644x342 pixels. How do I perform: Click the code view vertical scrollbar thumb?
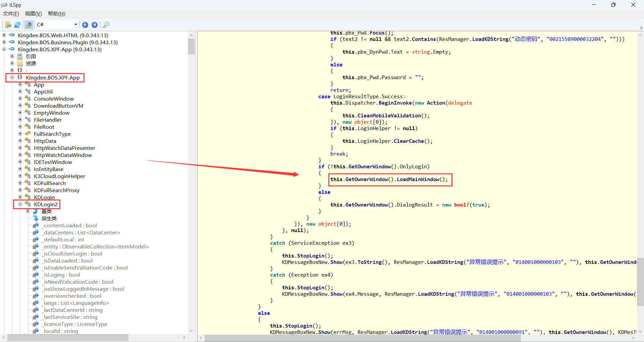(640, 282)
